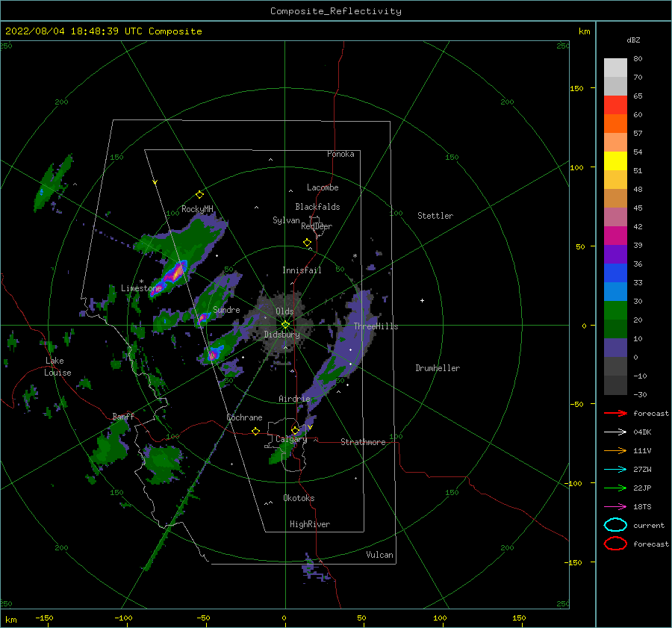Screen dimensions: 672x628
Task: Select the Banff label
Action: click(123, 416)
